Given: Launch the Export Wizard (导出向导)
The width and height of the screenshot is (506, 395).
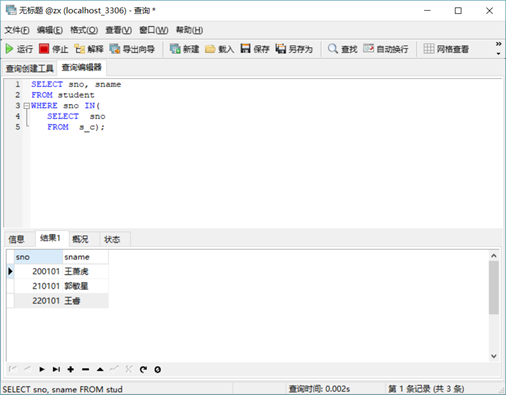Looking at the screenshot, I should click(132, 49).
